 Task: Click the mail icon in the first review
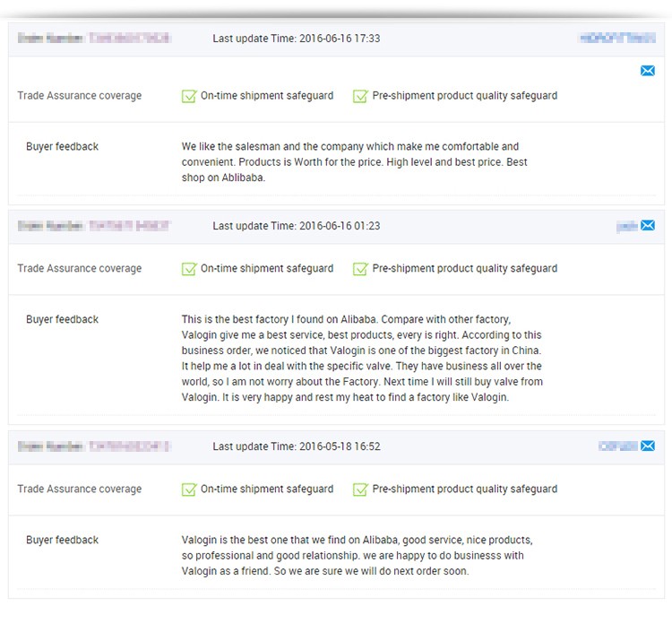tap(648, 71)
